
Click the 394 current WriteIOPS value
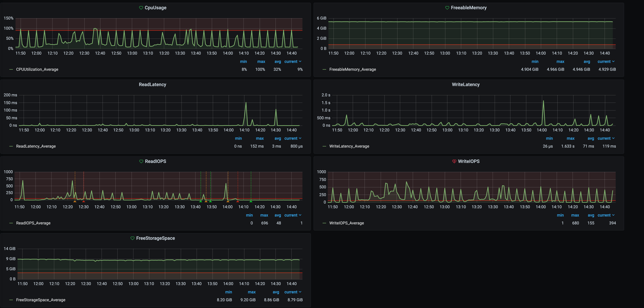(612, 223)
